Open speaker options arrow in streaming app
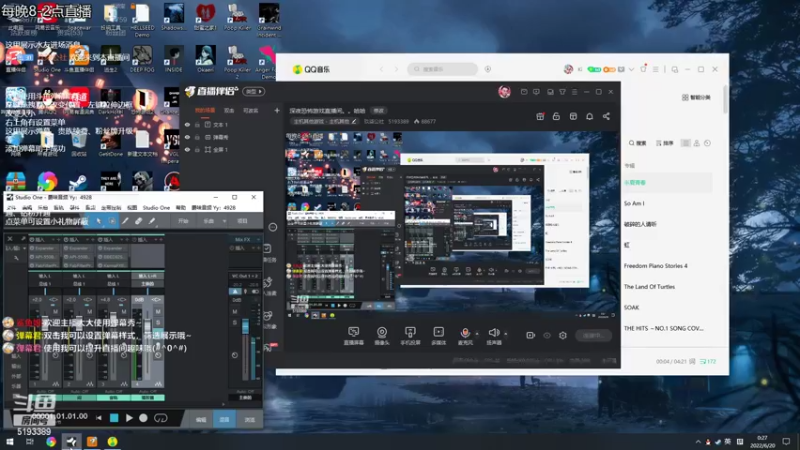The image size is (800, 450). 506,334
